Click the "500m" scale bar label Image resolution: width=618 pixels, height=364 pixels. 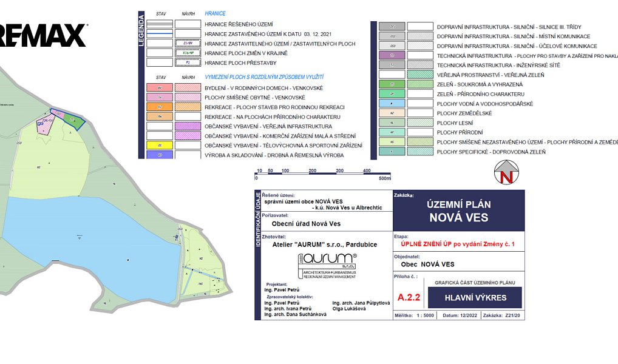[x=385, y=178]
